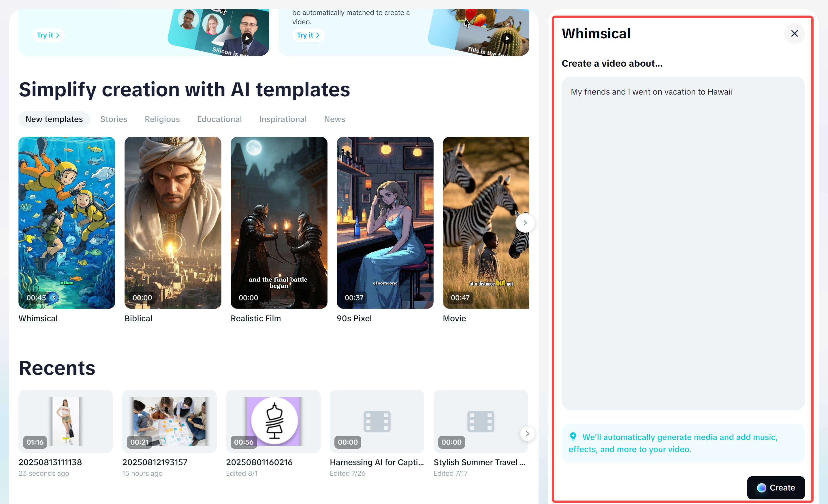Open recent project 20250812193157

click(169, 421)
